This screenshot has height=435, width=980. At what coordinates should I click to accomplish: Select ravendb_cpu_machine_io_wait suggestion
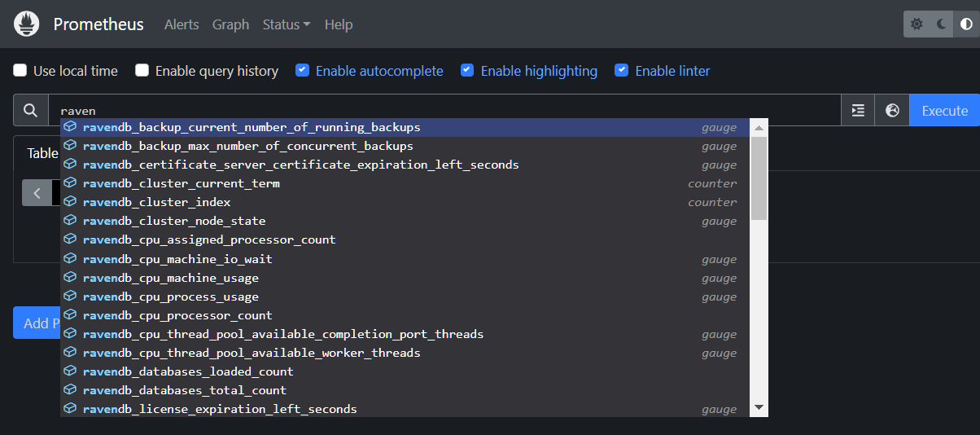tap(405, 259)
